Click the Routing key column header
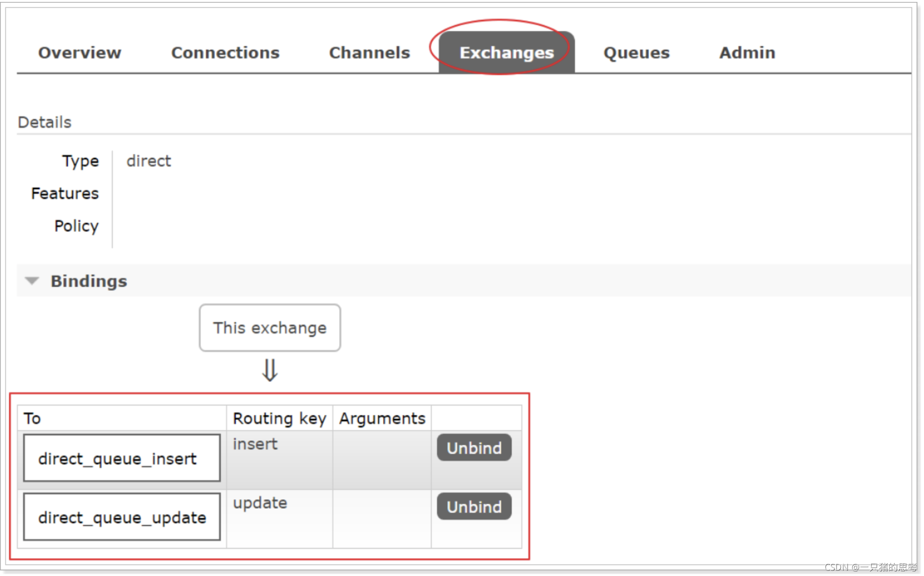The height and width of the screenshot is (576, 924). tap(279, 418)
